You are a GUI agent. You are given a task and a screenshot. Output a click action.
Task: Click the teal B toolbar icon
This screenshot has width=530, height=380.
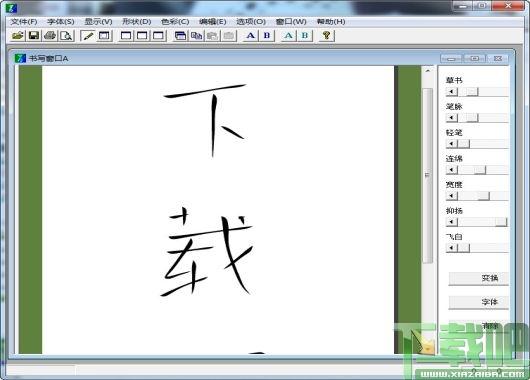click(305, 35)
